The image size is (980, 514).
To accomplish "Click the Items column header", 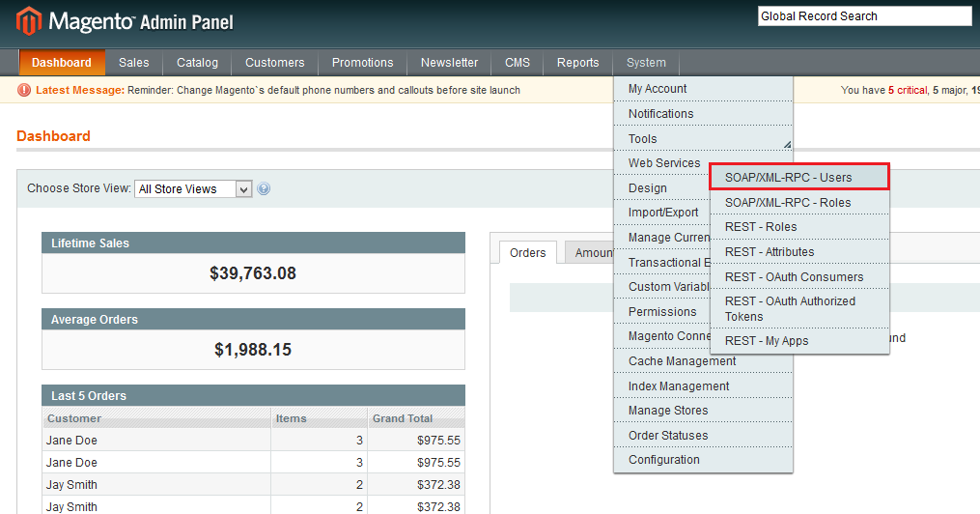I will pyautogui.click(x=320, y=418).
